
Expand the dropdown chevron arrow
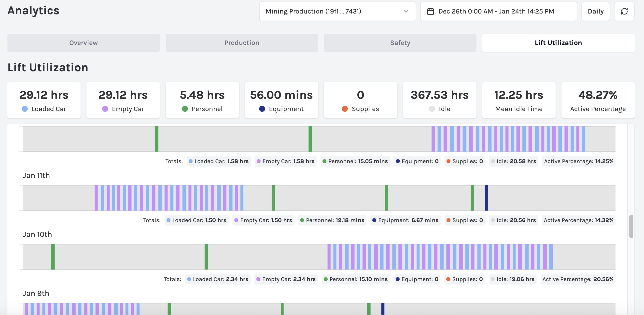[x=406, y=11]
